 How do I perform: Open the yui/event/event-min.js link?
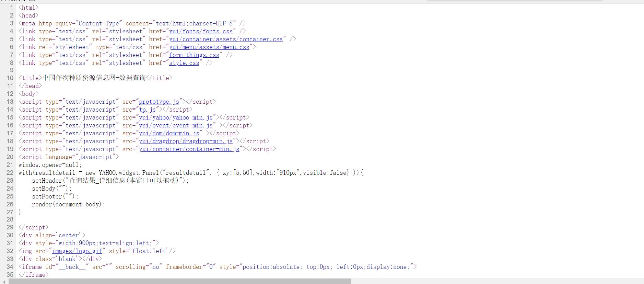(176, 125)
